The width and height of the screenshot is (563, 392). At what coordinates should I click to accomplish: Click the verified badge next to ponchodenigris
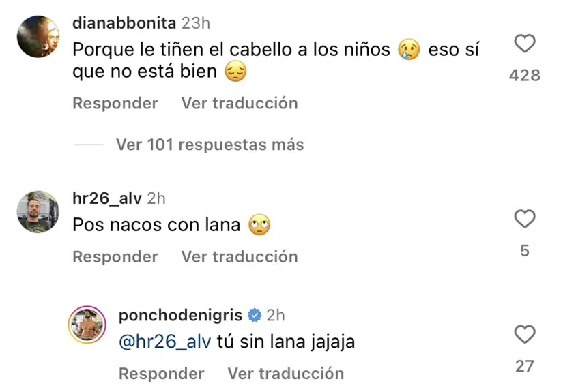(255, 315)
